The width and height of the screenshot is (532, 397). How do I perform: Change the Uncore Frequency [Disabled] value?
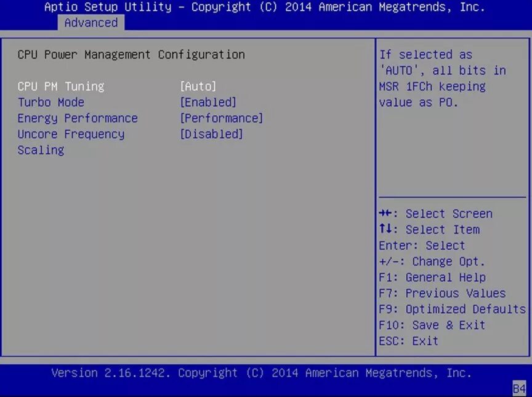(x=211, y=134)
